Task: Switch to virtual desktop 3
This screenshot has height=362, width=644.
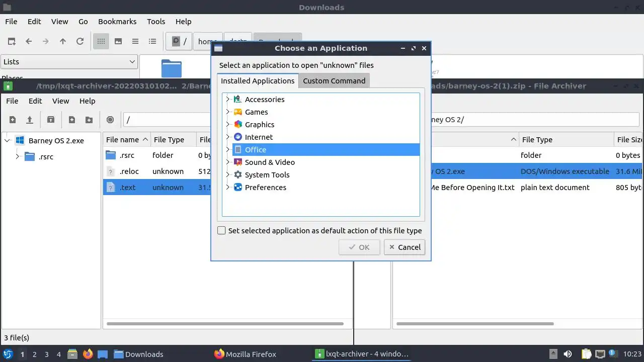Action: [x=46, y=354]
